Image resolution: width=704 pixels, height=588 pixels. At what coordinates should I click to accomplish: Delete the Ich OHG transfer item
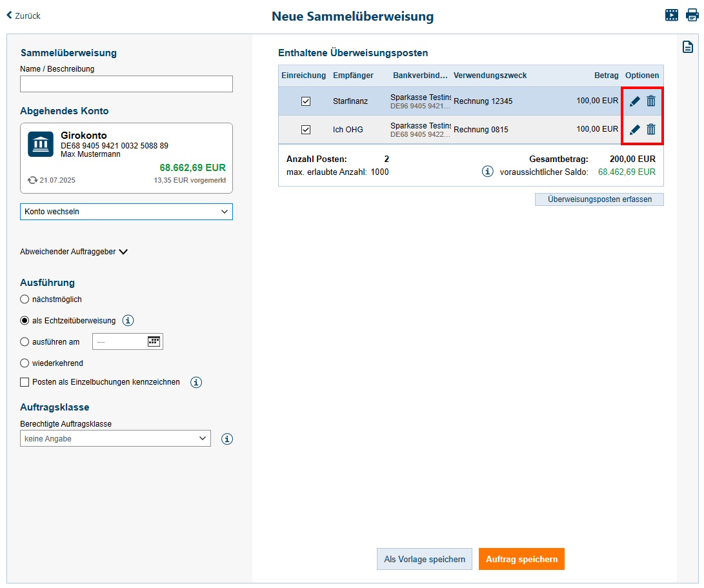click(x=651, y=130)
